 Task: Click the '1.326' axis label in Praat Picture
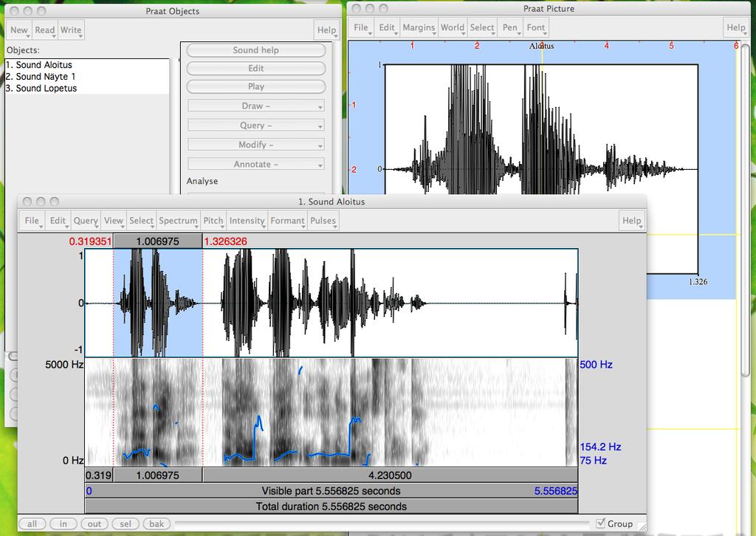(x=698, y=282)
